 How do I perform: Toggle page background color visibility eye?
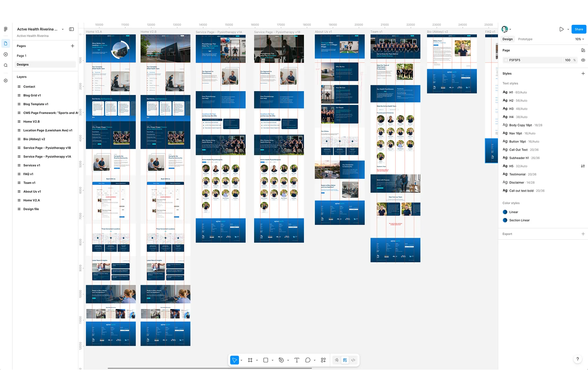coord(583,60)
